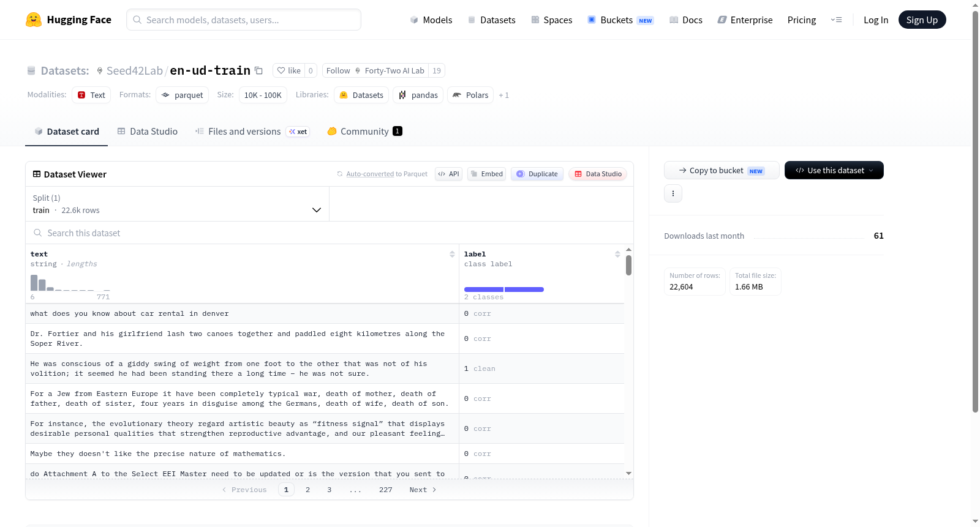Expand the train split dropdown
The width and height of the screenshot is (980, 527).
(x=178, y=204)
